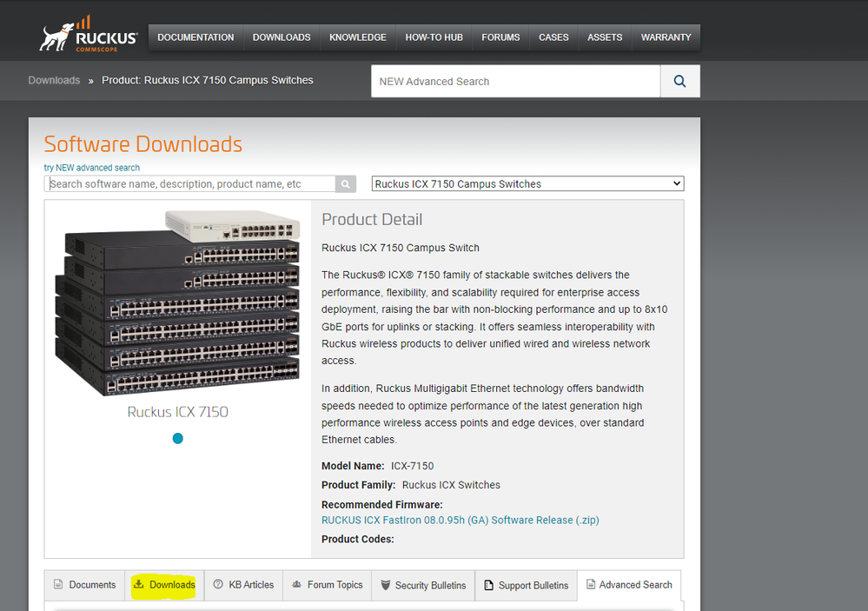Open the KB Articles tab

pos(243,585)
